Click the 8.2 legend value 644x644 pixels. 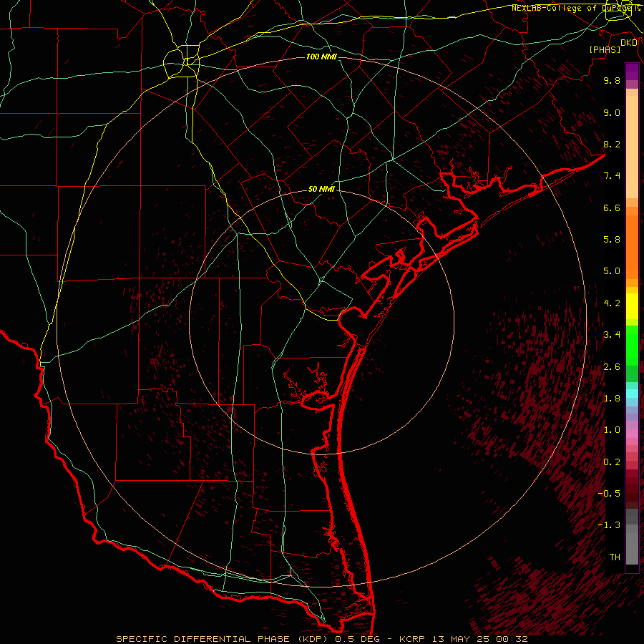(612, 144)
